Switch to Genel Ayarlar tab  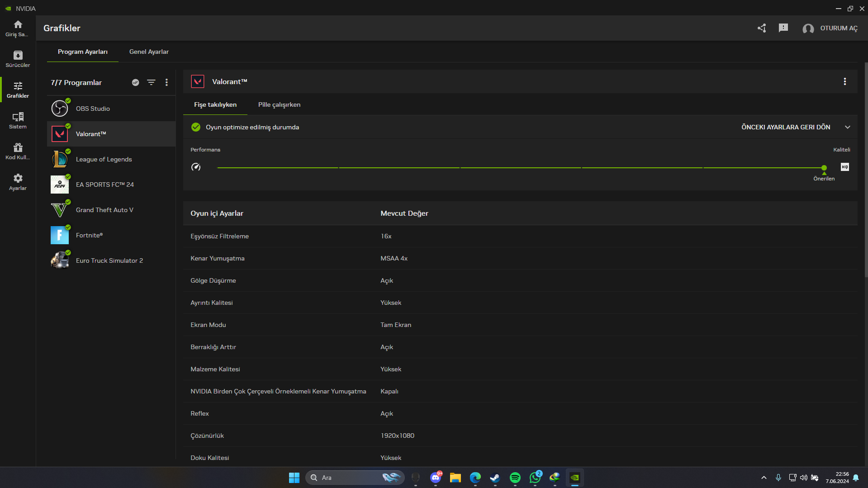tap(149, 52)
